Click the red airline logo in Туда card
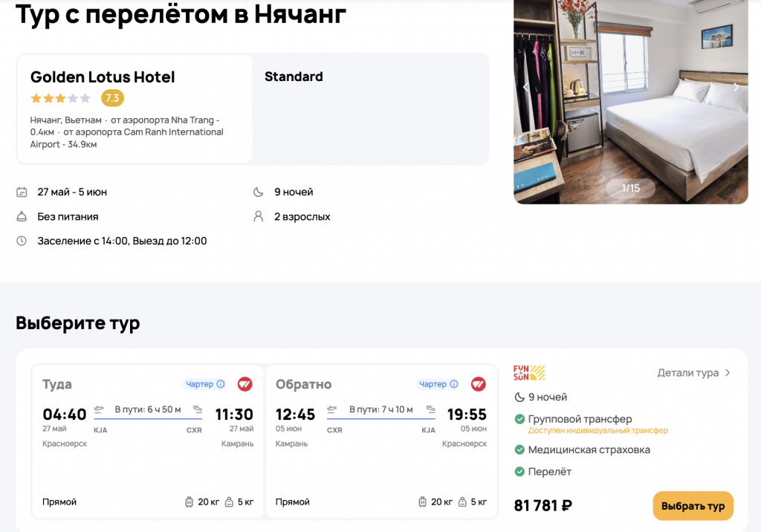 [245, 384]
